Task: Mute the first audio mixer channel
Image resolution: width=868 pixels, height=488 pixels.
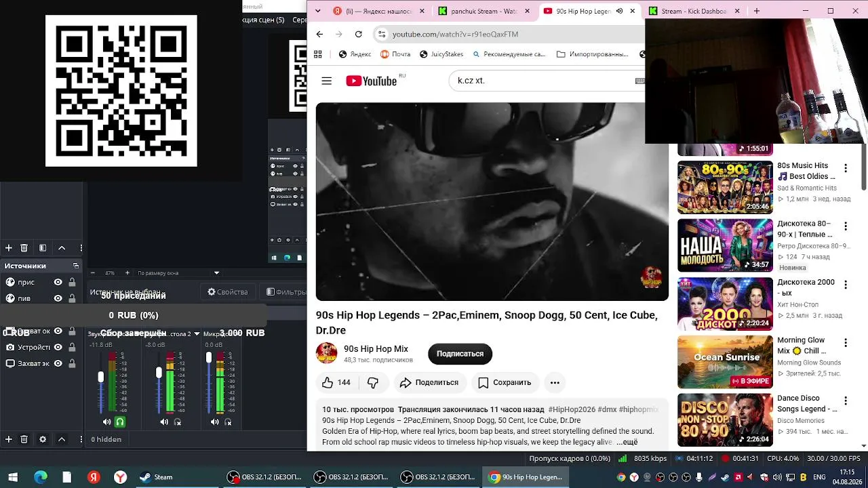Action: (x=106, y=422)
